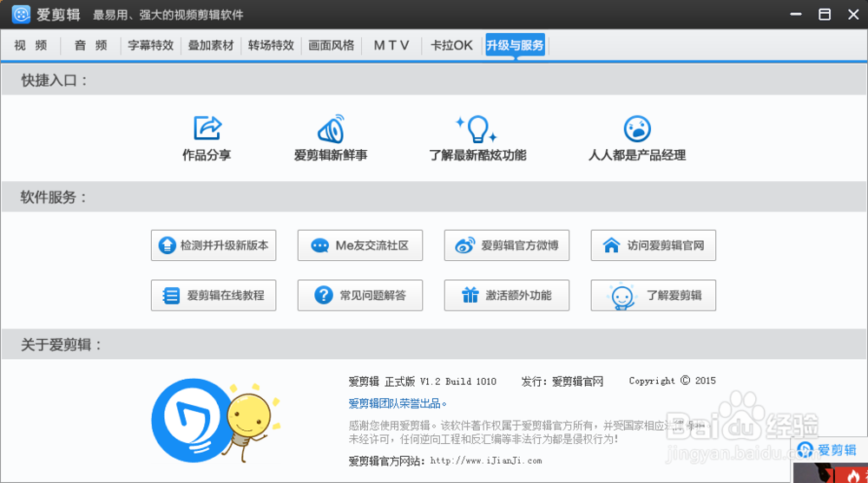Open the 卡拉OK tab

tap(451, 45)
